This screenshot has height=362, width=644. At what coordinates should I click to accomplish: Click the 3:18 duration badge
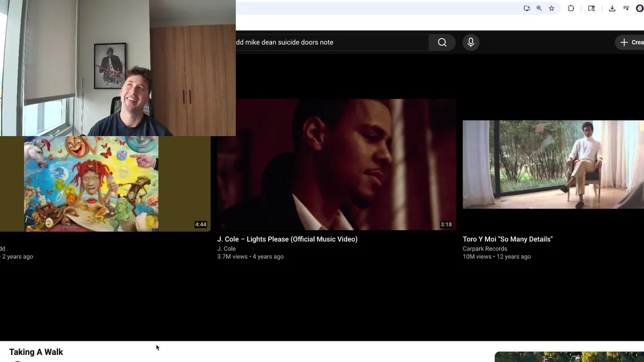[446, 225]
